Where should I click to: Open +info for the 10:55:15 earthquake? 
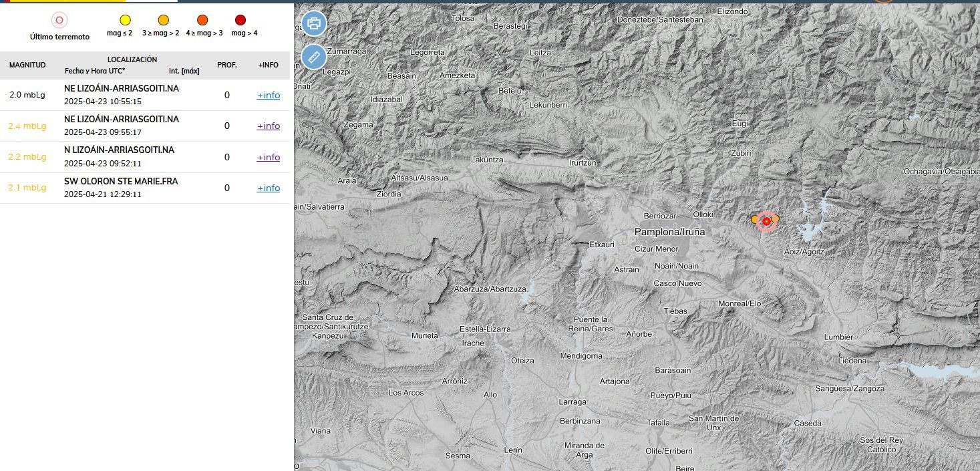tap(269, 95)
